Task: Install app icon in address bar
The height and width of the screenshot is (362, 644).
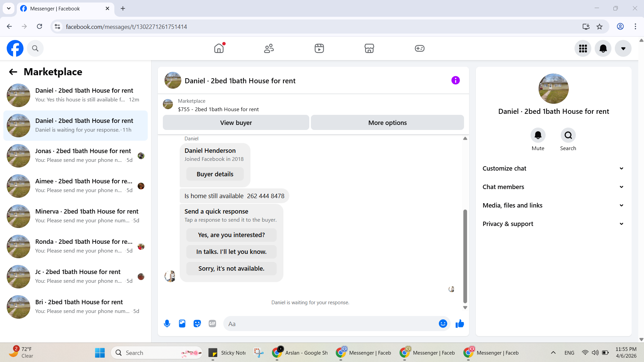Action: coord(586,27)
